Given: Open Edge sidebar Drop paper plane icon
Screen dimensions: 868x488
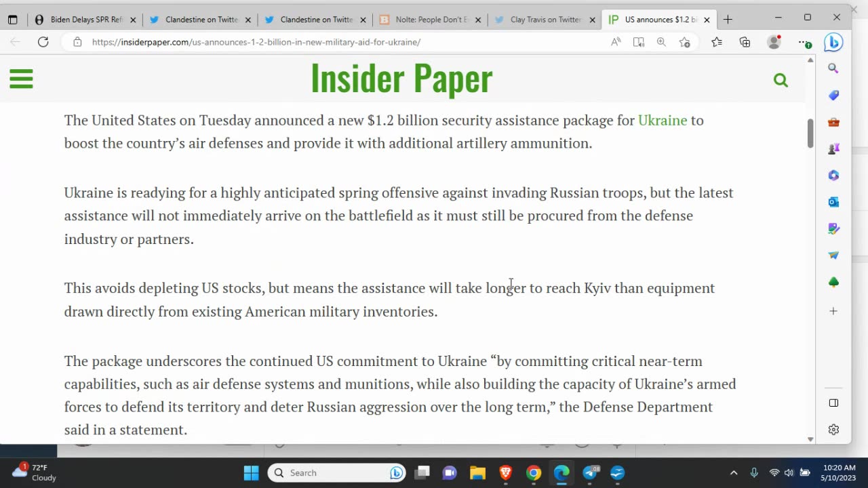Looking at the screenshot, I should click(833, 256).
